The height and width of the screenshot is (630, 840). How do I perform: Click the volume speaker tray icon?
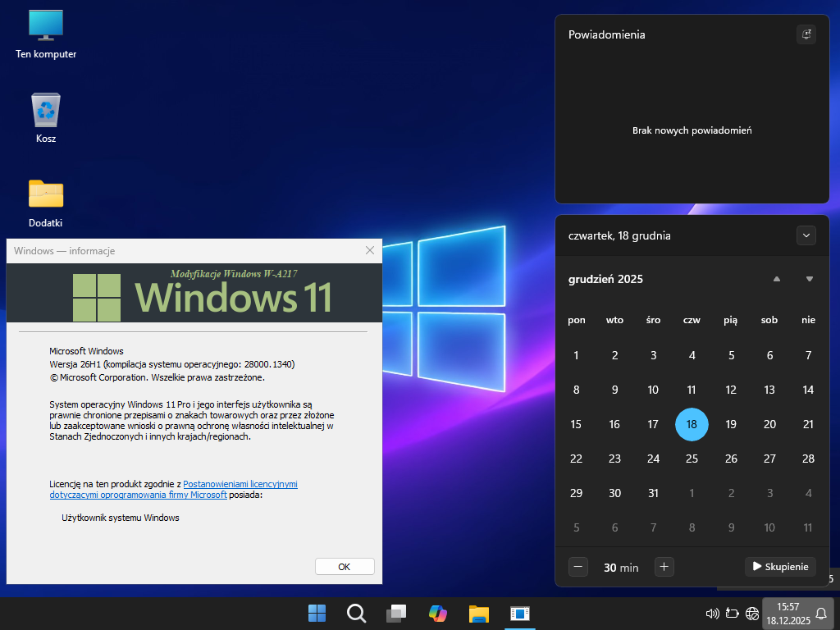pyautogui.click(x=712, y=613)
